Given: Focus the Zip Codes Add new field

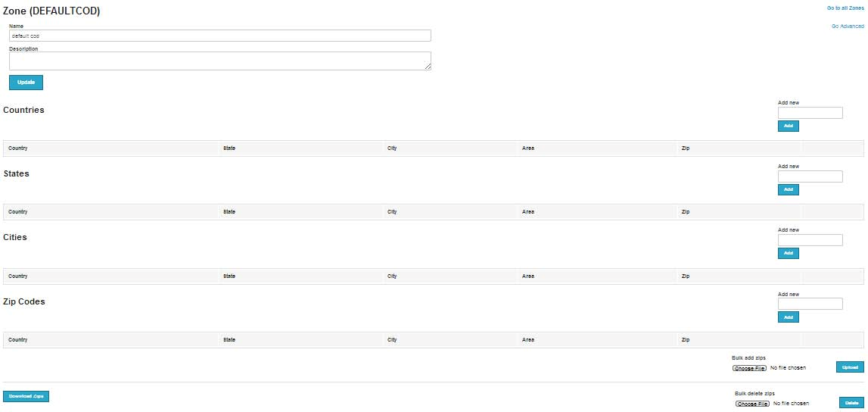Looking at the screenshot, I should (x=810, y=304).
